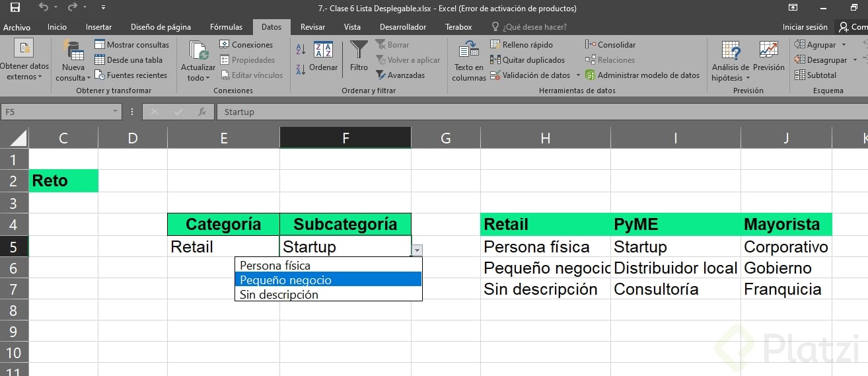Image resolution: width=868 pixels, height=376 pixels.
Task: Open Administrar modelo de datos
Action: (642, 75)
